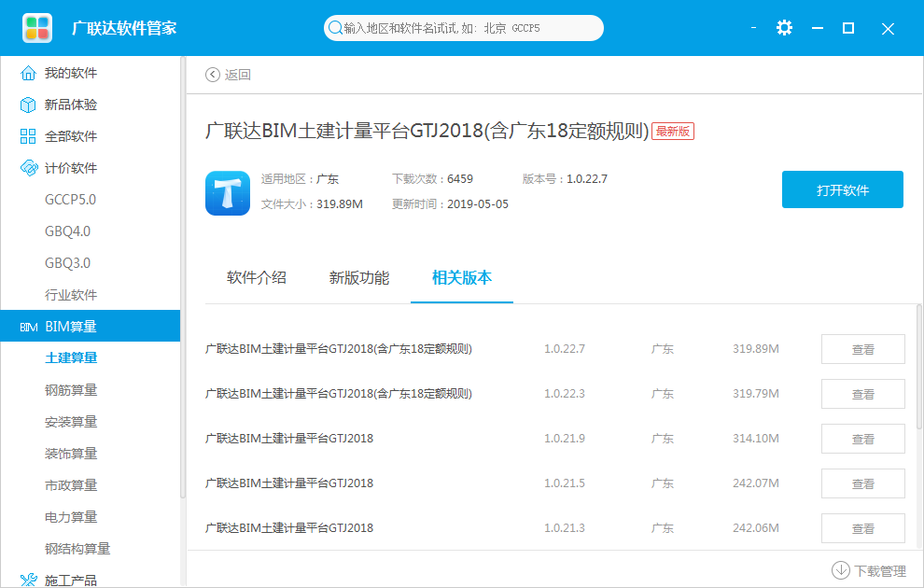Image resolution: width=924 pixels, height=588 pixels.
Task: Click file size 242.06M cell
Action: [x=755, y=528]
